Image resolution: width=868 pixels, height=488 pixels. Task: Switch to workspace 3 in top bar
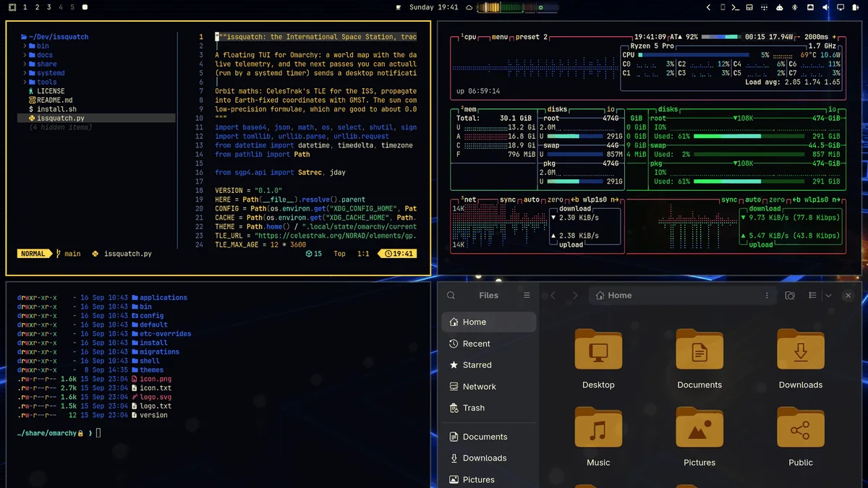(48, 7)
